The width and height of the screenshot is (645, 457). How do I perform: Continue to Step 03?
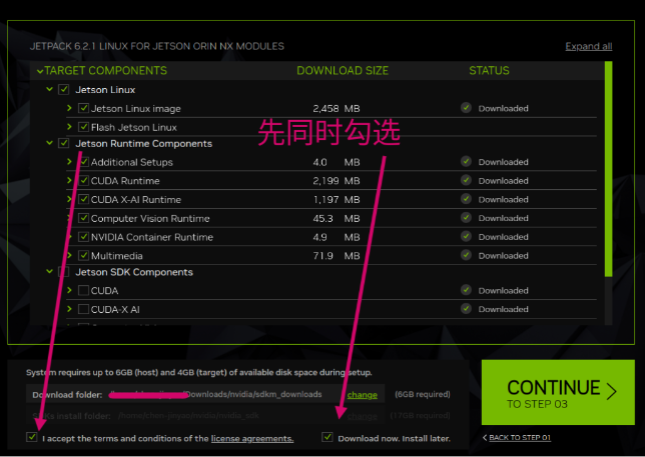[x=558, y=392]
